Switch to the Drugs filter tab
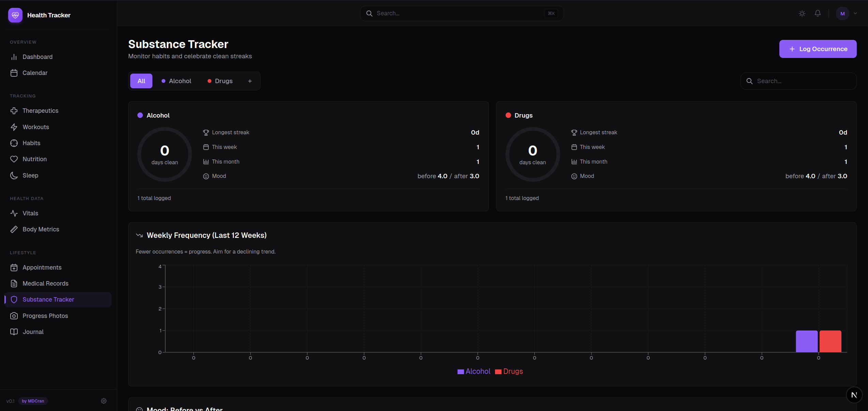868x411 pixels. 220,81
